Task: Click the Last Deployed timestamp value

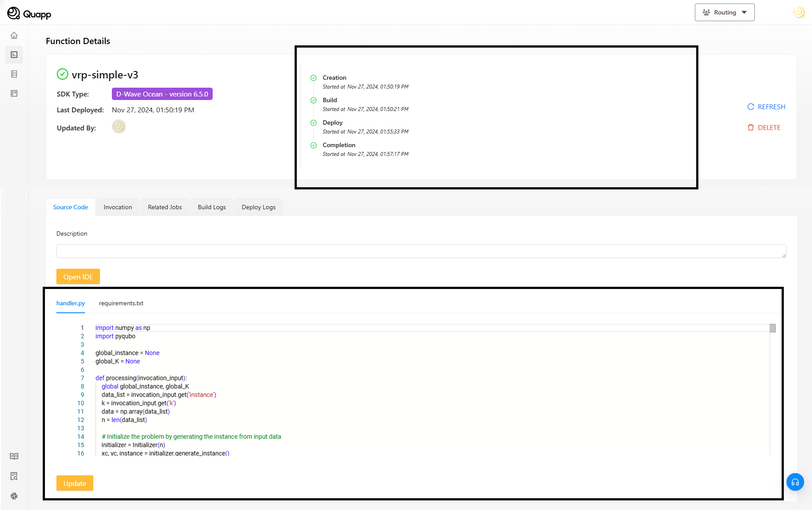Action: pyautogui.click(x=153, y=110)
